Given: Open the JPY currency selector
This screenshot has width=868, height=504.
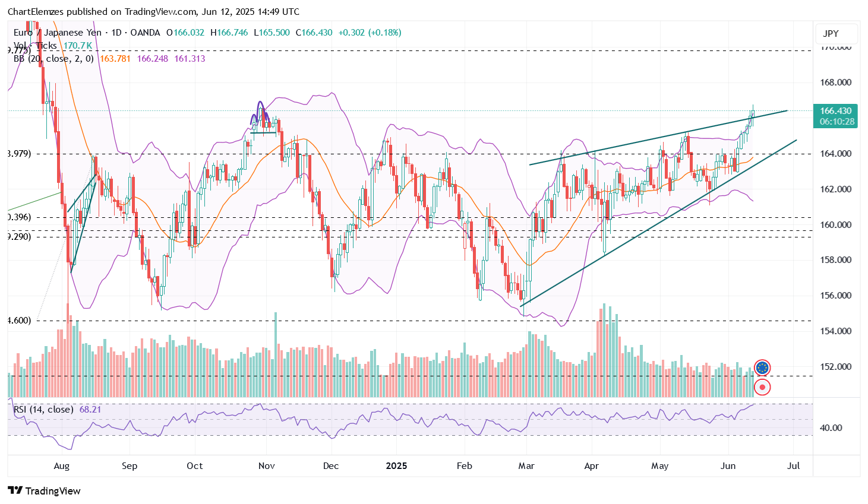Looking at the screenshot, I should pos(837,34).
